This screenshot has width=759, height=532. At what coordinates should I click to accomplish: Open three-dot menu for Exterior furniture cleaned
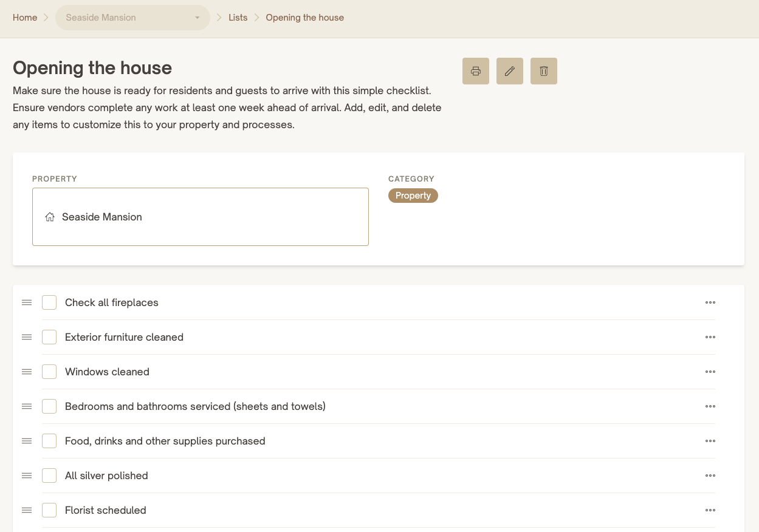[710, 337]
